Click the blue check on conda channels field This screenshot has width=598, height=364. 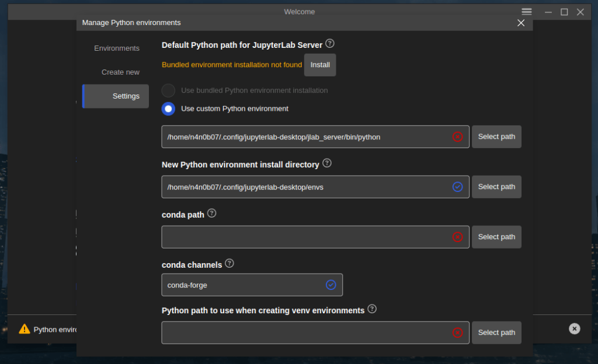click(331, 285)
